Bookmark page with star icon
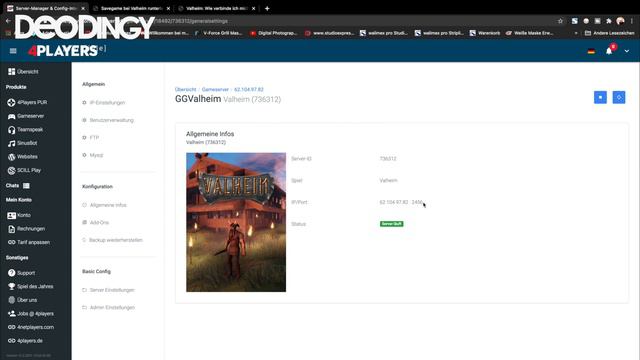This screenshot has width=640, height=360. point(560,21)
